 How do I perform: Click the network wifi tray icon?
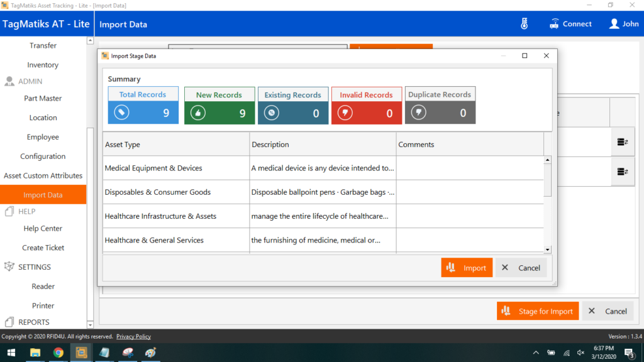[567, 353]
